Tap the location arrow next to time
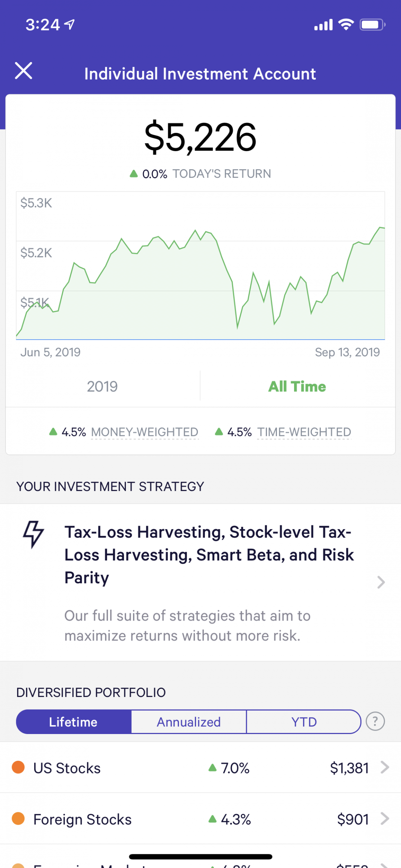Screen dimensions: 401x868 pyautogui.click(x=69, y=24)
